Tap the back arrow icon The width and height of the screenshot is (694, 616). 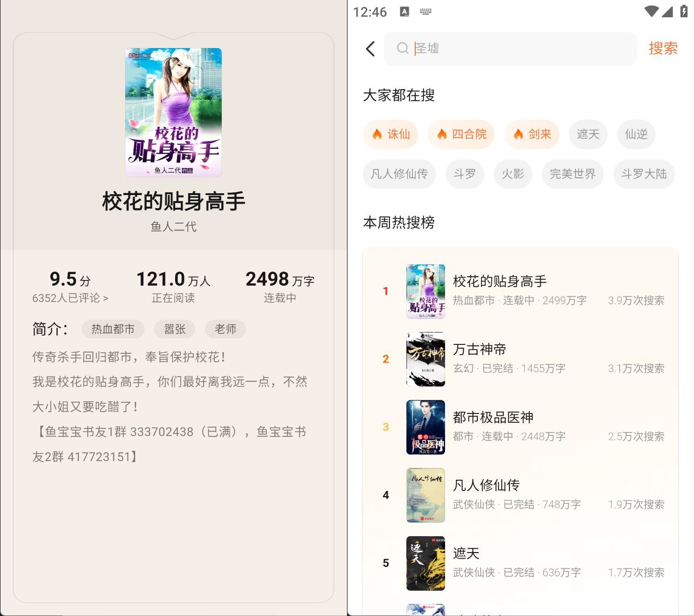[370, 49]
